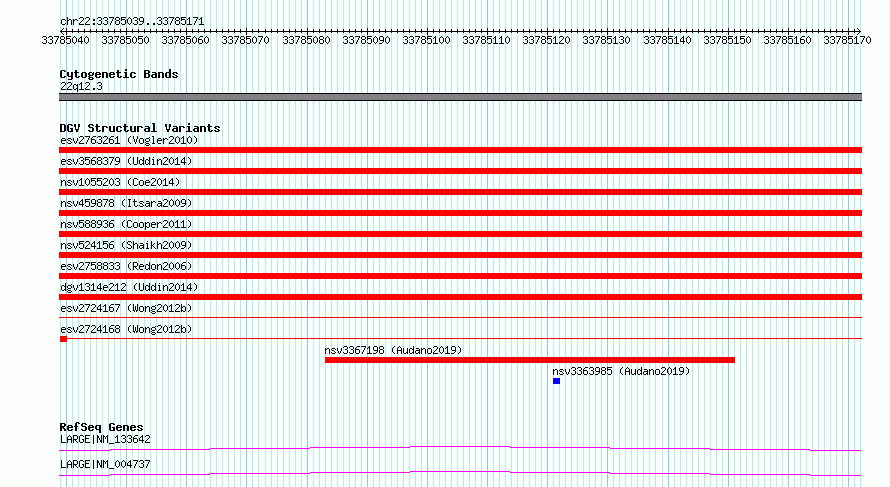Click ruler coordinate 33785060
Screen dimensions: 890x487
click(186, 40)
